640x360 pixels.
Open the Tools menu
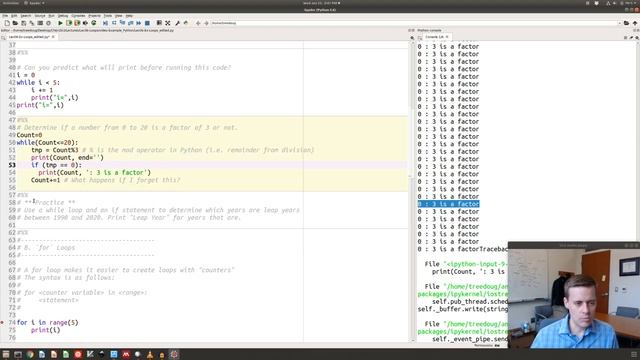click(108, 16)
